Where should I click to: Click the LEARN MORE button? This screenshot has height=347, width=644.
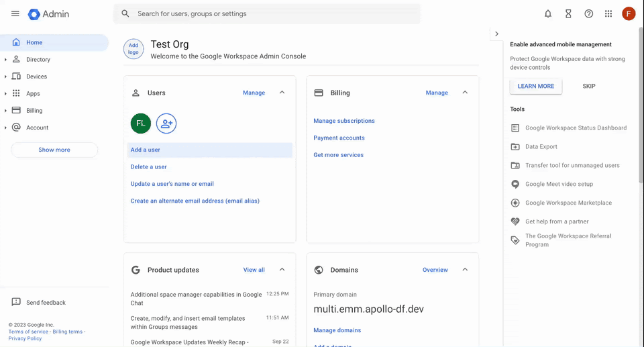(536, 87)
